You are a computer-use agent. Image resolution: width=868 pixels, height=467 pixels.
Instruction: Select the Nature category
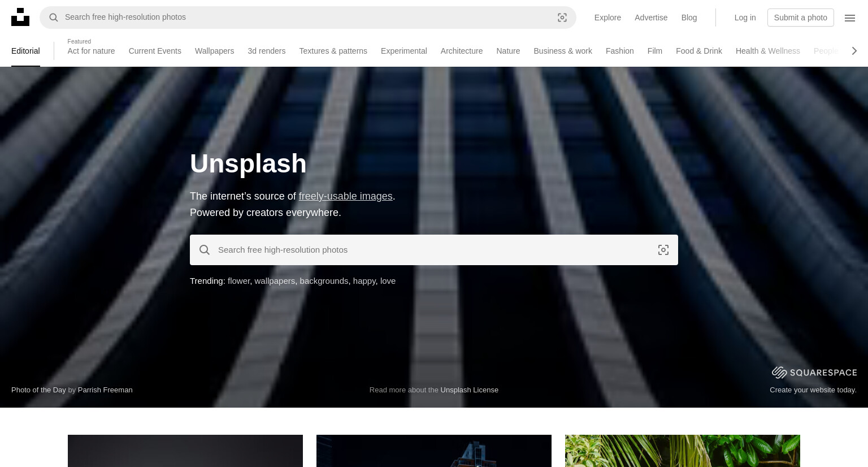508,51
